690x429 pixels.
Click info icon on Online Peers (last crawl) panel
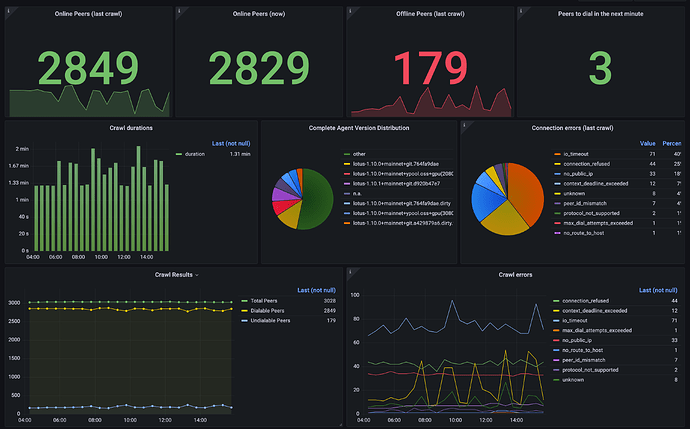point(8,11)
